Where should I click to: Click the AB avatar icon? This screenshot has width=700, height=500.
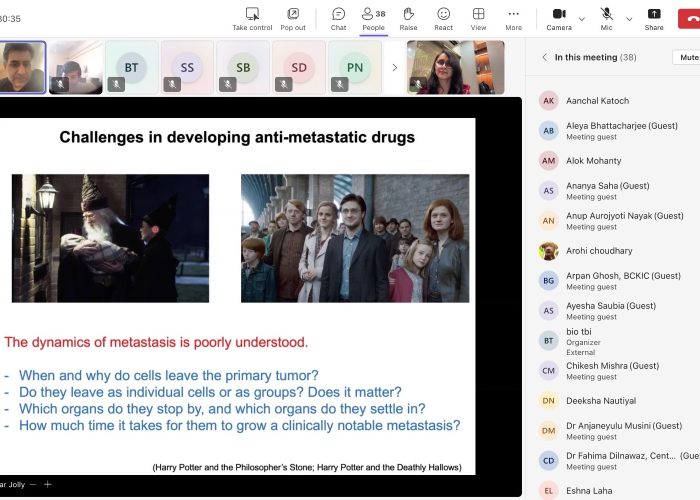(x=548, y=130)
